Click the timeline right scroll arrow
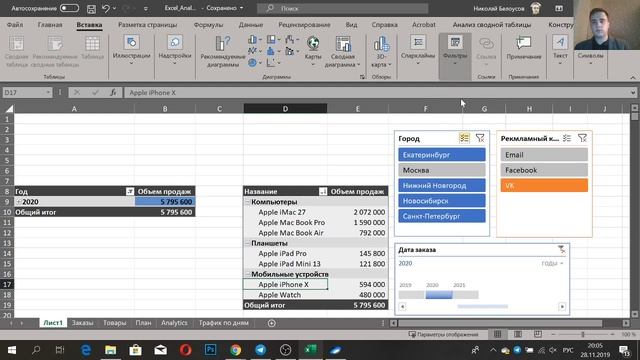 coord(562,307)
